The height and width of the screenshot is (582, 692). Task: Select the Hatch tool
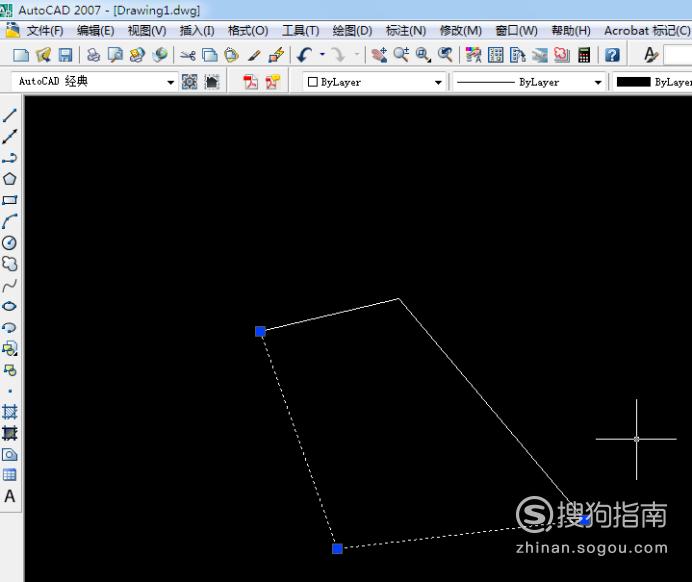pyautogui.click(x=9, y=412)
